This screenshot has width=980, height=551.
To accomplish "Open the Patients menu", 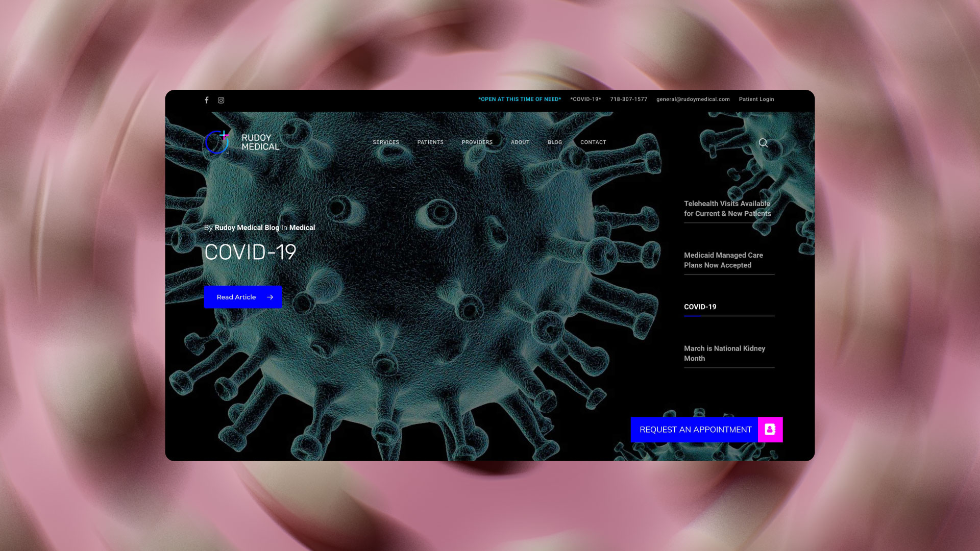I will pos(430,142).
